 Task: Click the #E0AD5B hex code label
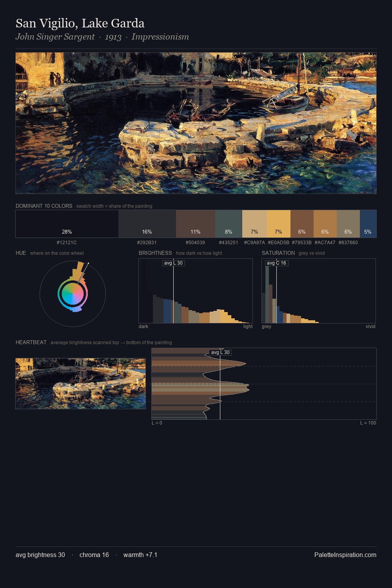pyautogui.click(x=279, y=243)
